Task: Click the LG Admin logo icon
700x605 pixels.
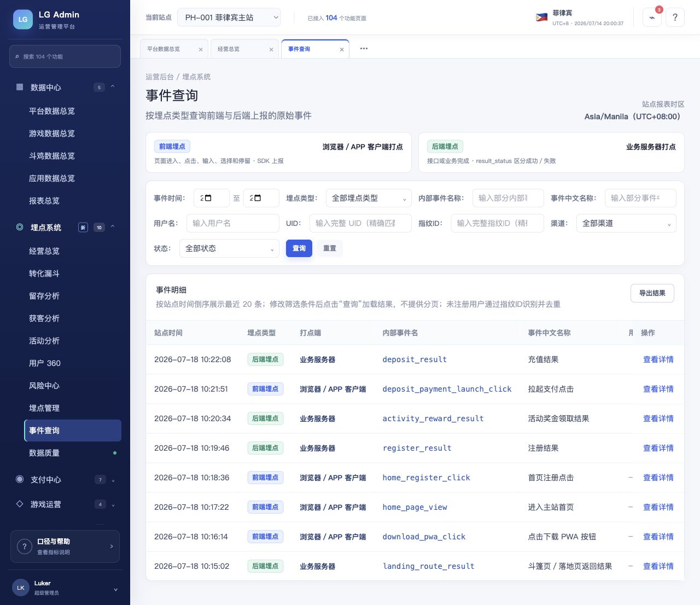Action: pyautogui.click(x=23, y=19)
